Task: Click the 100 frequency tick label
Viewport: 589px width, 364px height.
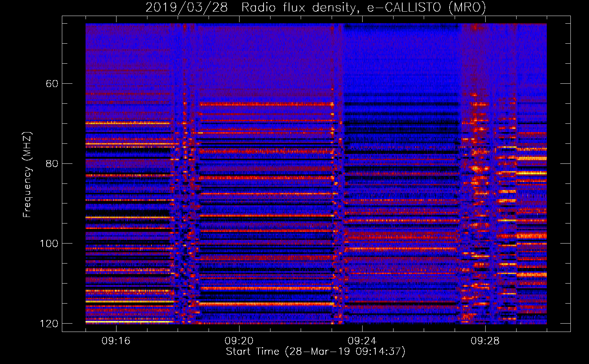Action: click(x=49, y=244)
